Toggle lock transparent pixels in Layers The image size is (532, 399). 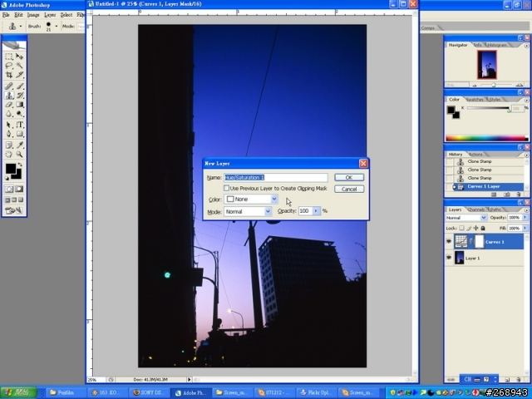click(x=462, y=228)
